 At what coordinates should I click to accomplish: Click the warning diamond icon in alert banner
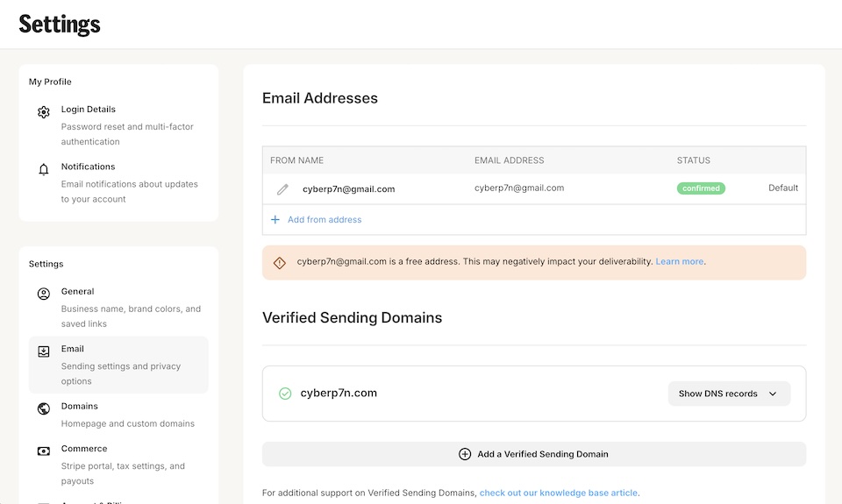point(280,262)
